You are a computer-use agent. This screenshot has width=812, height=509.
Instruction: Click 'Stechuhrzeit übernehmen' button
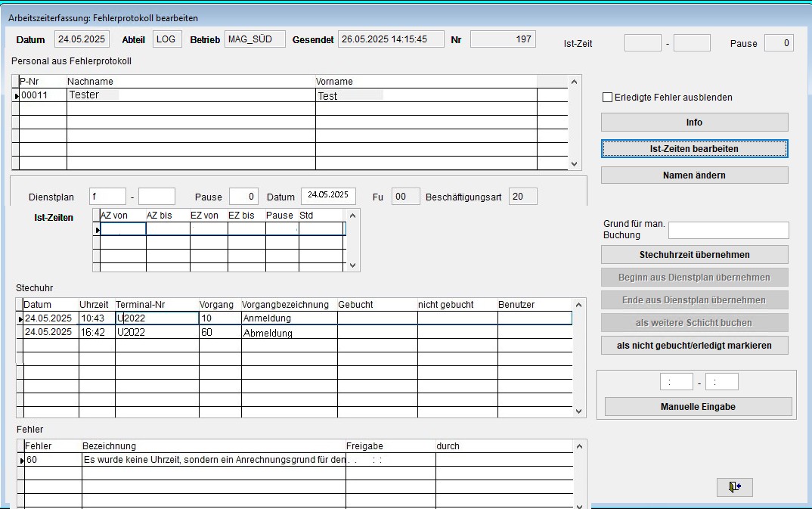695,255
